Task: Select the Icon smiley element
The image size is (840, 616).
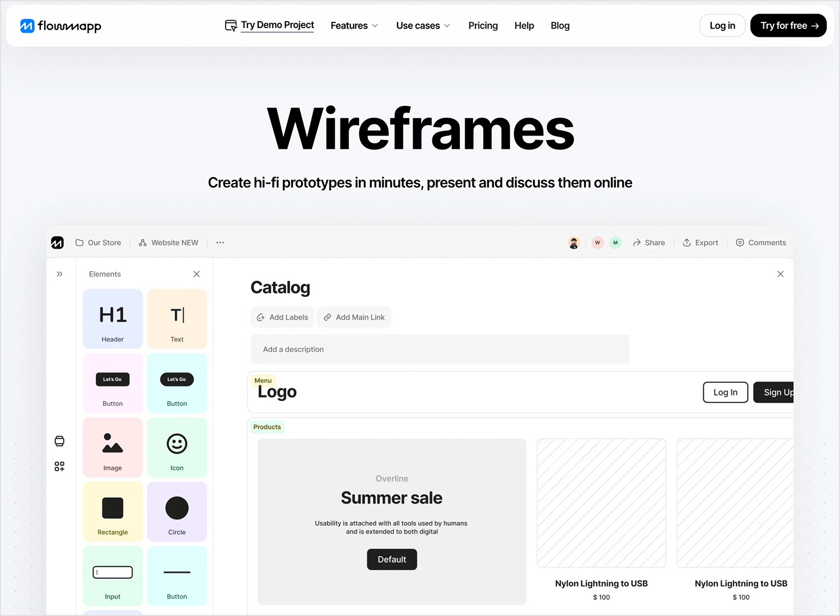Action: pos(177,447)
